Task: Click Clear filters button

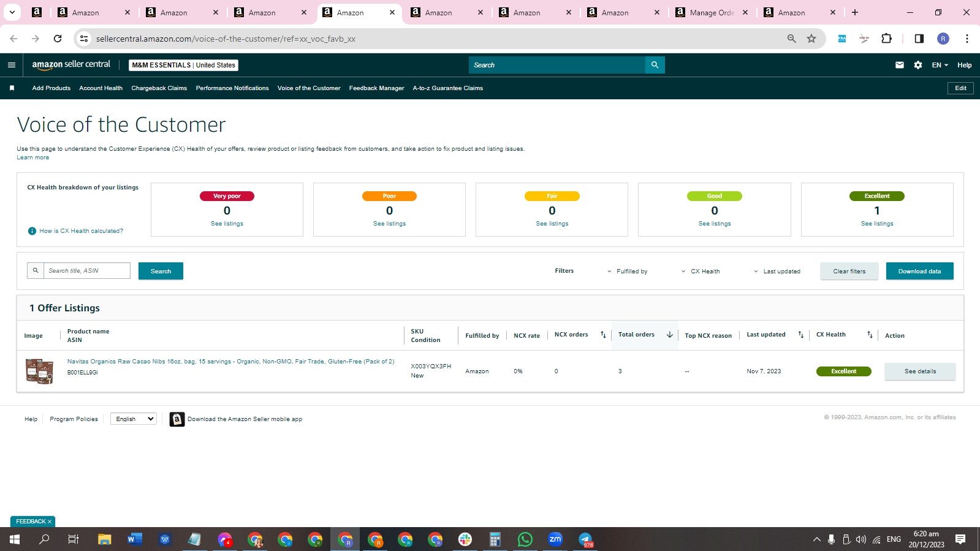Action: (x=849, y=271)
